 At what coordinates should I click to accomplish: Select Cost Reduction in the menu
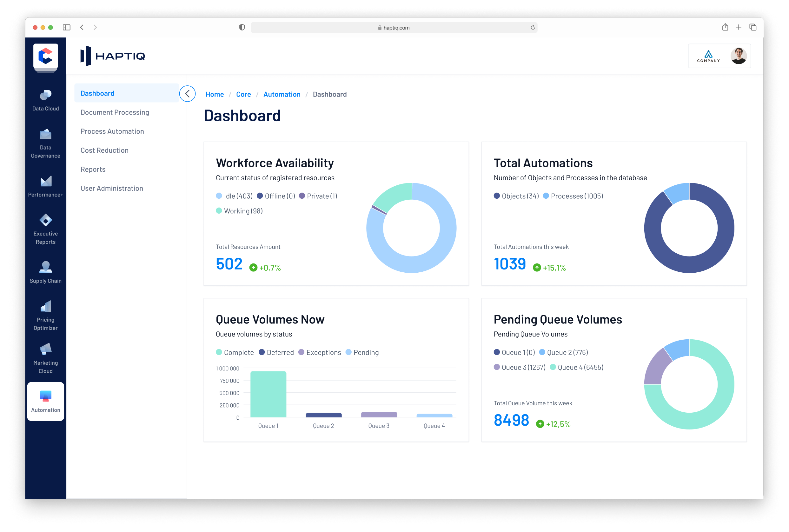coord(104,150)
